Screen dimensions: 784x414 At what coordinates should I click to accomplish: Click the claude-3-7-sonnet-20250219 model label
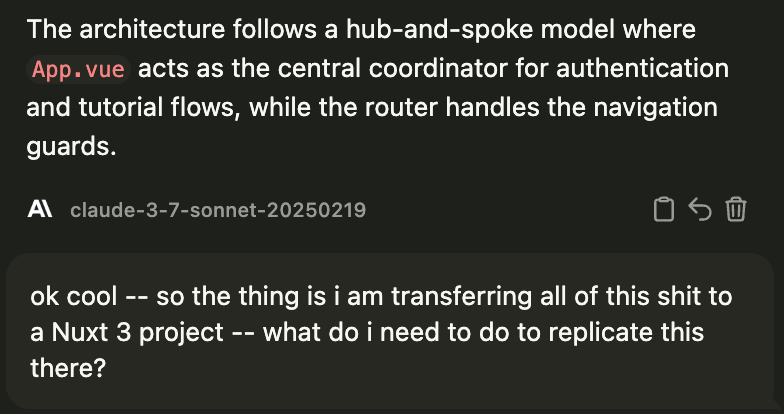(217, 210)
